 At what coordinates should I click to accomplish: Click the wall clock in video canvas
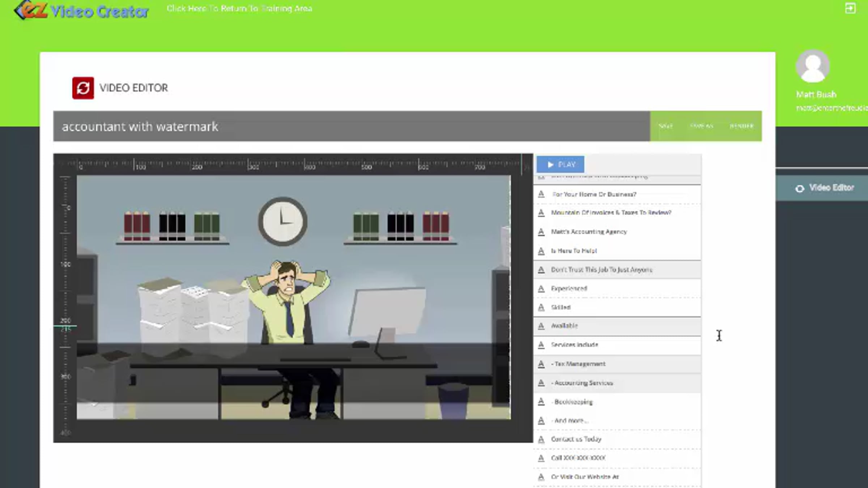(x=282, y=221)
